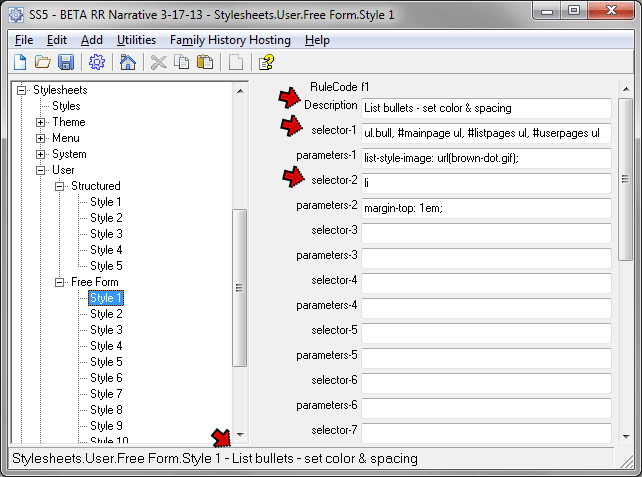
Task: Open a file with the folder icon
Action: pos(43,63)
